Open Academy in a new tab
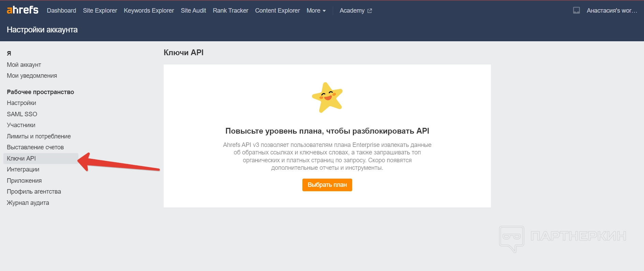 pyautogui.click(x=356, y=11)
